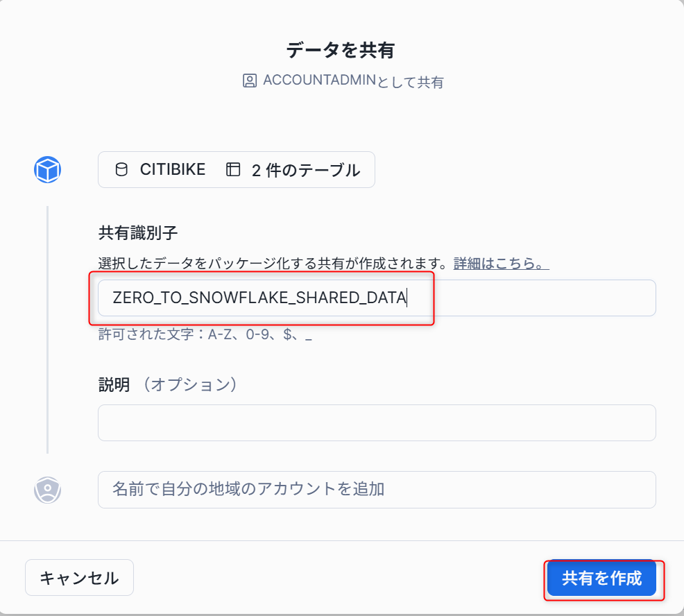
Task: Click the ACCOUNTADMIN role person icon
Action: tap(250, 80)
